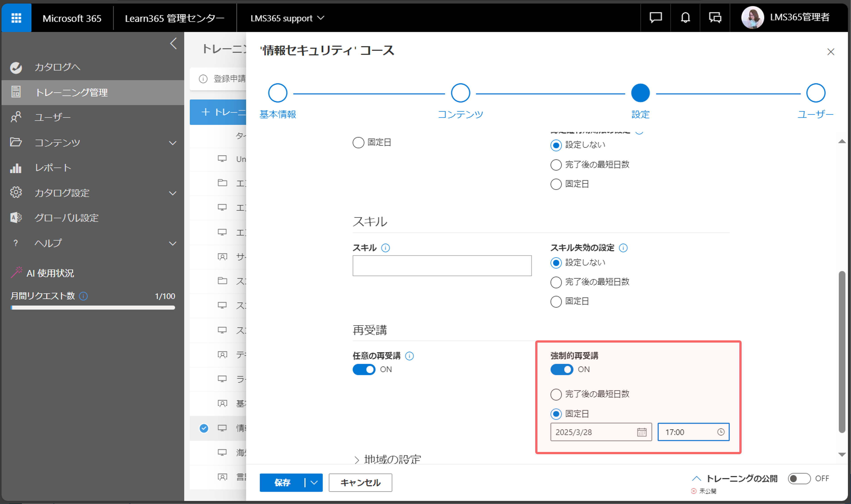This screenshot has height=504, width=851.
Task: Toggle 強制的再受講 switch off
Action: coord(562,370)
